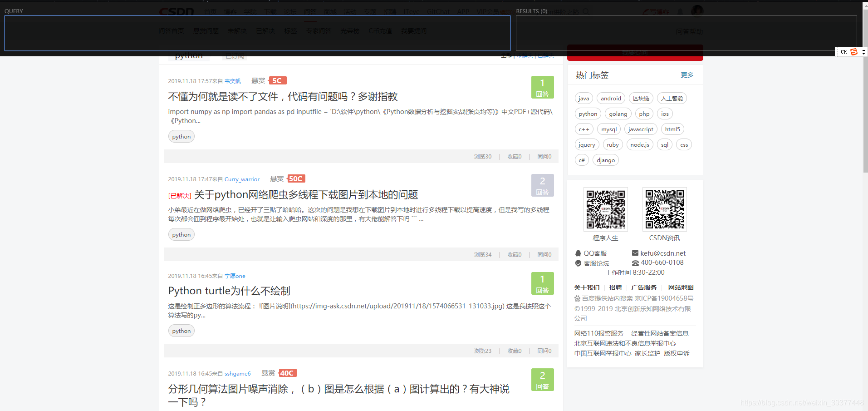Click the CH translator icon on right edge

(843, 52)
